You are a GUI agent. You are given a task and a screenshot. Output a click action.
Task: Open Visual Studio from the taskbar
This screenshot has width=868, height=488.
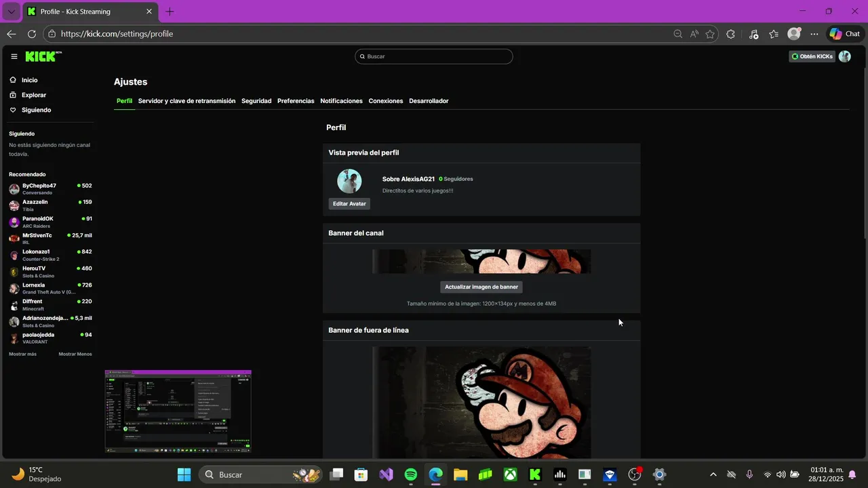tap(386, 474)
